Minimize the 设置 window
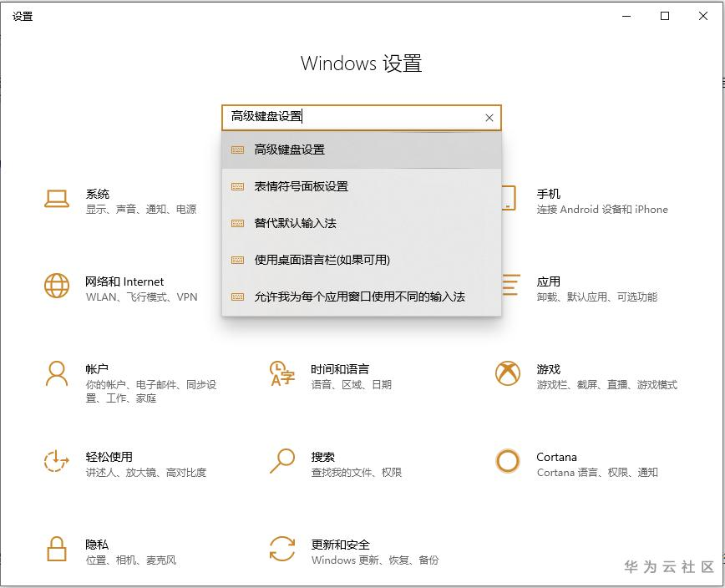Screen dimensions: 725x588 pyautogui.click(x=626, y=16)
